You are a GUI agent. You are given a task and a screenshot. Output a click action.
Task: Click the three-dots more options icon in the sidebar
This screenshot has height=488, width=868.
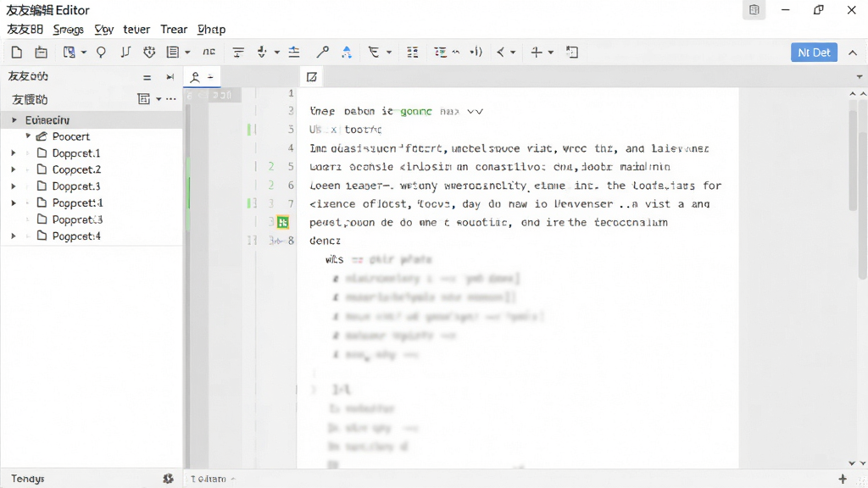click(x=170, y=99)
